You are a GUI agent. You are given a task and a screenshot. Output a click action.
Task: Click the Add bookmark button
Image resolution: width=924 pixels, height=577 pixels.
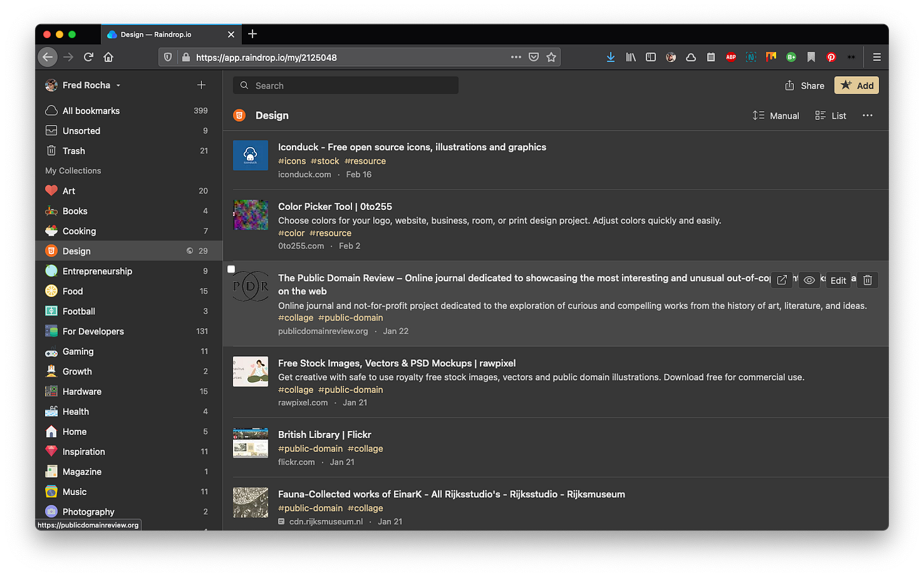click(x=857, y=86)
